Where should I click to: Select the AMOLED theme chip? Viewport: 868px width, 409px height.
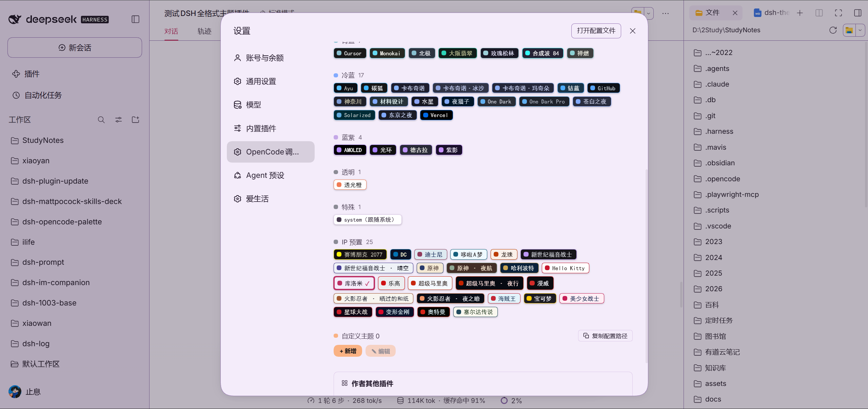coord(350,150)
